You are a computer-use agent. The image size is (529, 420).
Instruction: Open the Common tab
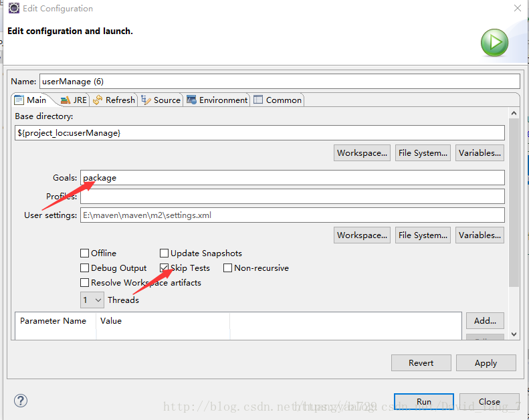pyautogui.click(x=278, y=100)
